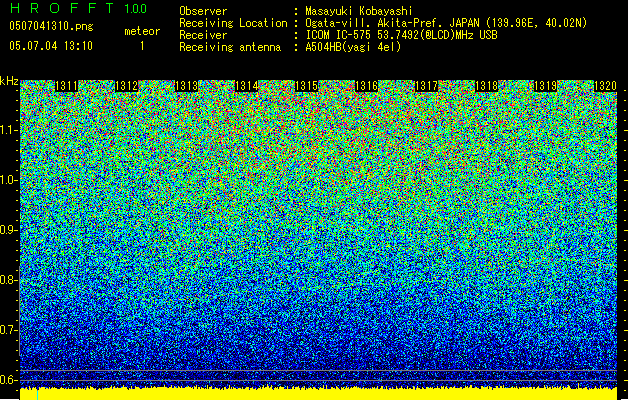629x400 pixels.
Task: Click the yellow signal level strip
Action: 319,394
